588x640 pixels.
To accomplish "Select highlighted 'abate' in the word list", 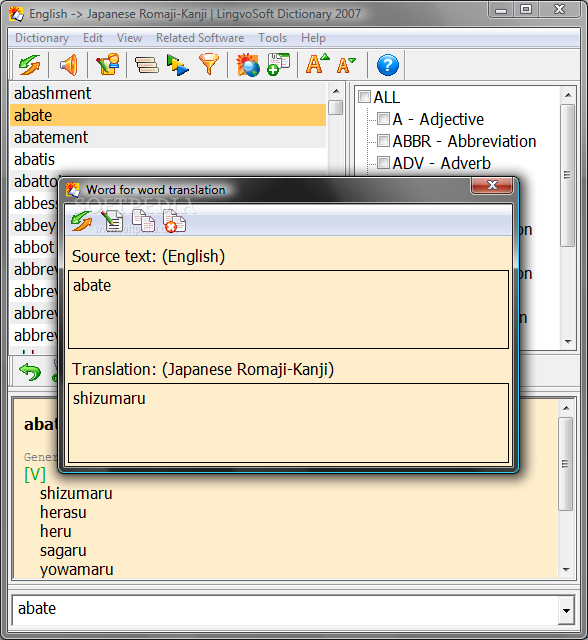I will coord(168,115).
